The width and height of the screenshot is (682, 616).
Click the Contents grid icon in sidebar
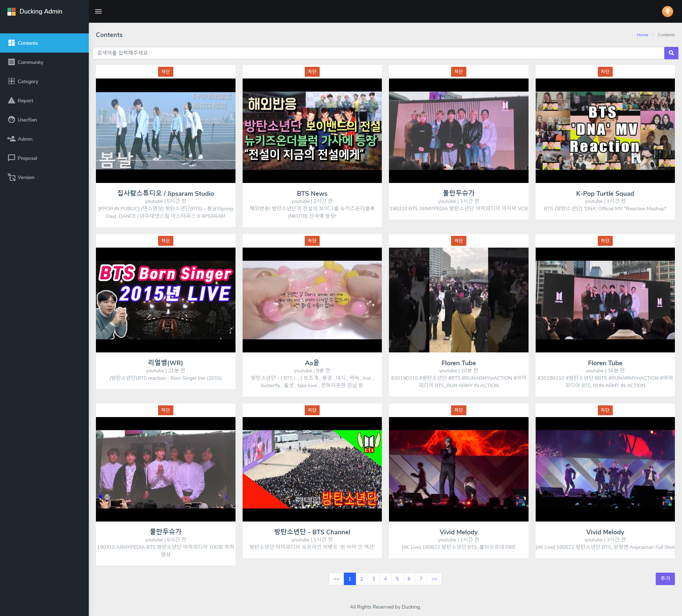tap(11, 43)
